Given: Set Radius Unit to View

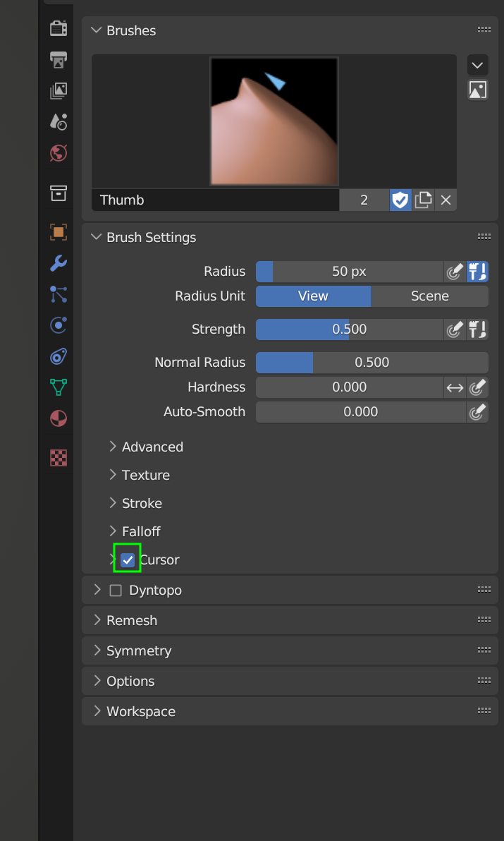Looking at the screenshot, I should [x=313, y=296].
